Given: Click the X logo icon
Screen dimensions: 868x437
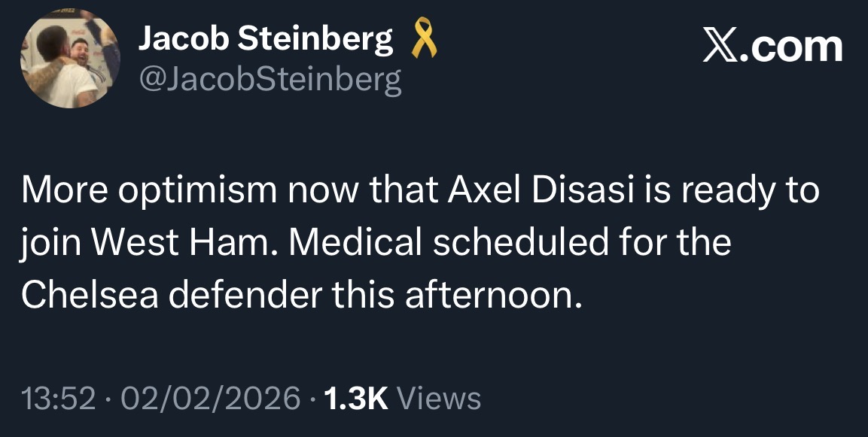Looking at the screenshot, I should [x=723, y=47].
